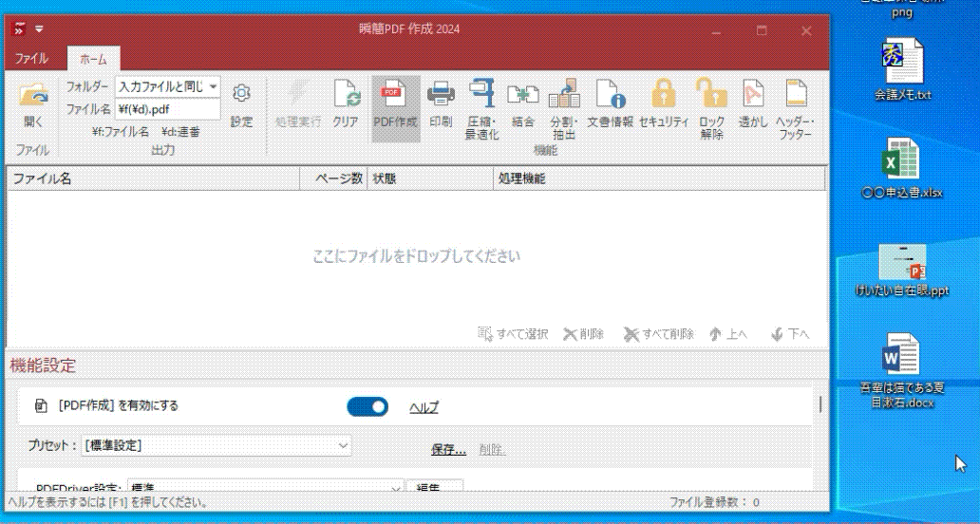
Task: Select the 会議メモ.txt desktop icon
Action: tap(902, 70)
